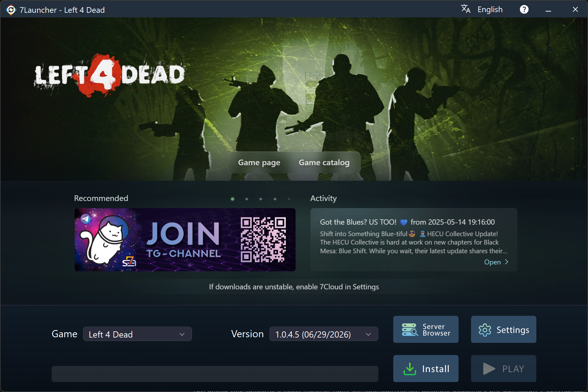Select the fourth recommended carousel dot
This screenshot has height=392, width=588.
(x=275, y=199)
